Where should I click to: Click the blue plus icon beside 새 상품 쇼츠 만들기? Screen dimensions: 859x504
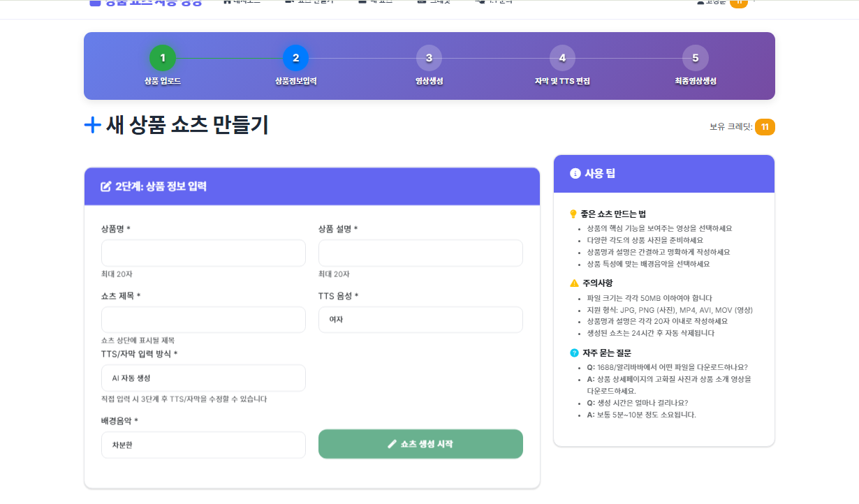coord(93,125)
